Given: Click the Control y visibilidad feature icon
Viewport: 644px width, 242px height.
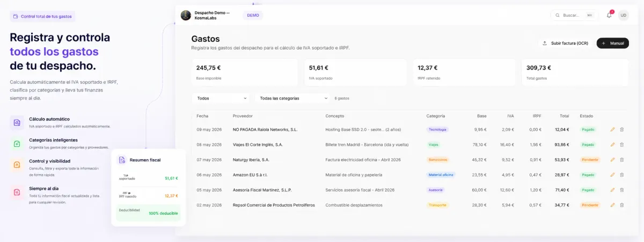Looking at the screenshot, I should coord(17,165).
